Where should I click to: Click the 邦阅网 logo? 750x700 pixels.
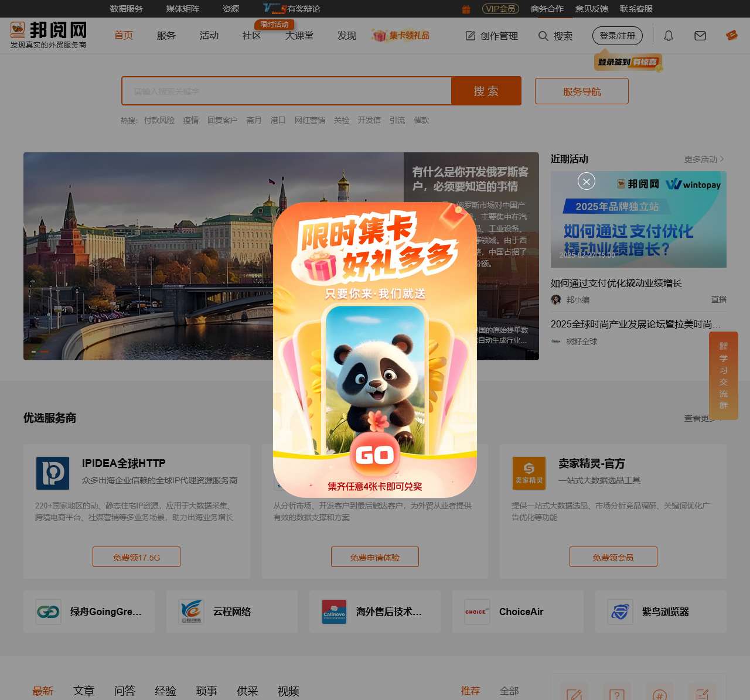[x=48, y=30]
